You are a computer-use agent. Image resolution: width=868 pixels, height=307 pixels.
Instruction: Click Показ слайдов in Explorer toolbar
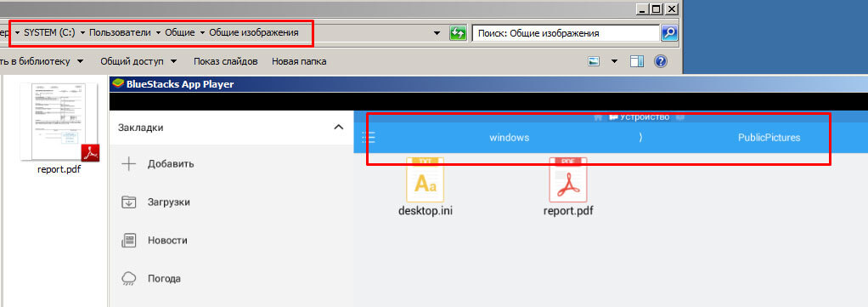pos(225,61)
